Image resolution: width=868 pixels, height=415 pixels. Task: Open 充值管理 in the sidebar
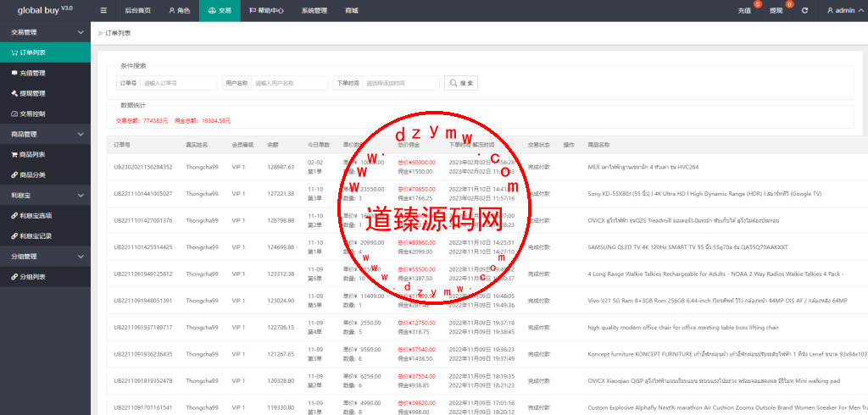(46, 73)
